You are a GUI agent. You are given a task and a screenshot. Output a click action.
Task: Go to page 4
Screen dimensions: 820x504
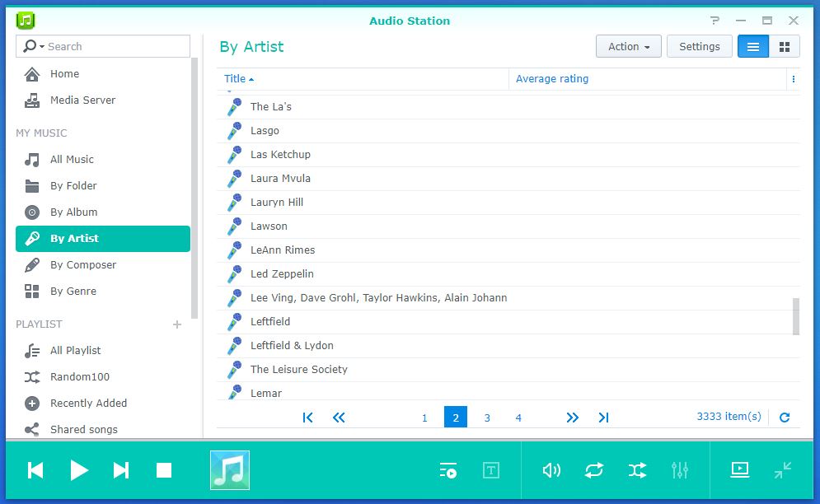click(x=518, y=418)
